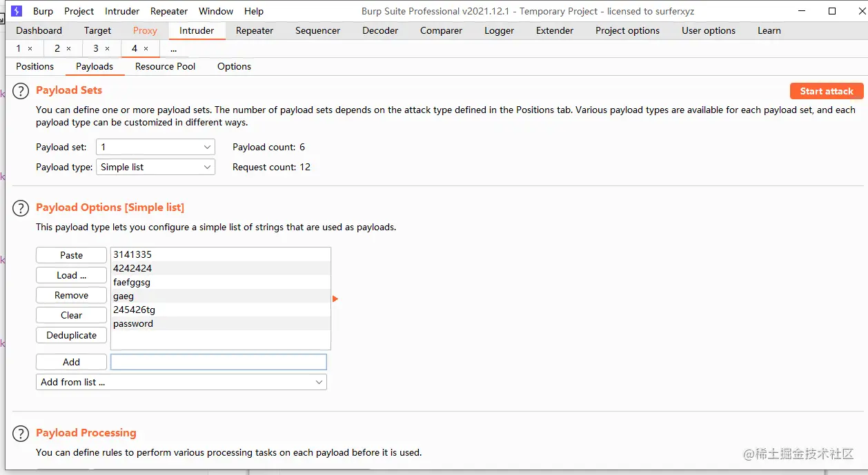Select payload gaeg in list

click(221, 296)
